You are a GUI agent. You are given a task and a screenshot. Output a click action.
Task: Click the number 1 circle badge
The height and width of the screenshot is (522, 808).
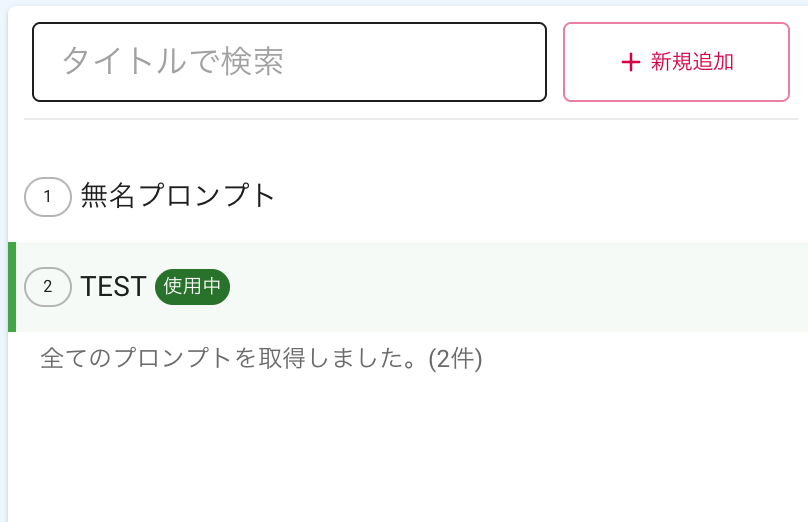47,196
